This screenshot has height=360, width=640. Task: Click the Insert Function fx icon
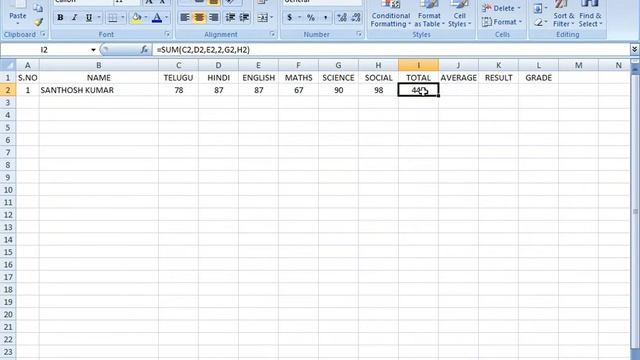(144, 50)
